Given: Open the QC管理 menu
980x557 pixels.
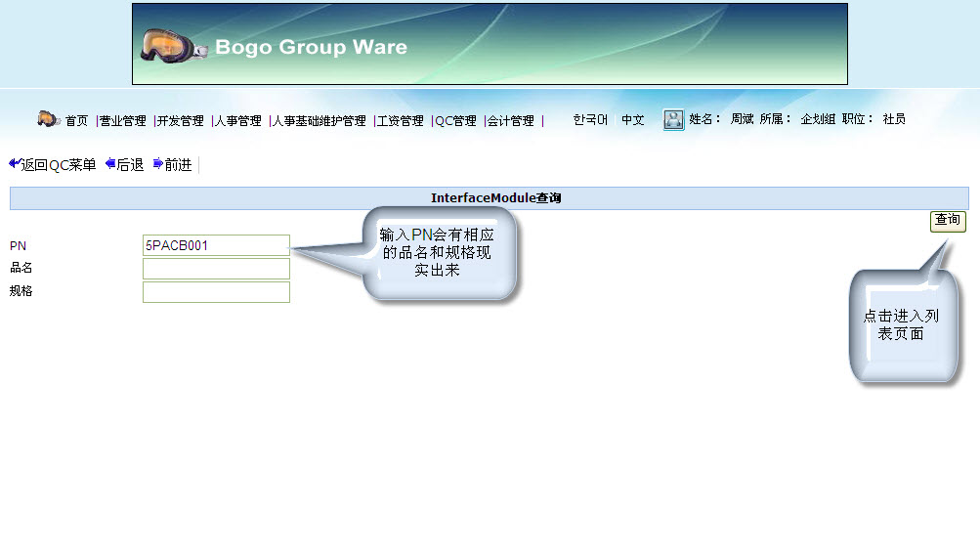Looking at the screenshot, I should tap(455, 121).
